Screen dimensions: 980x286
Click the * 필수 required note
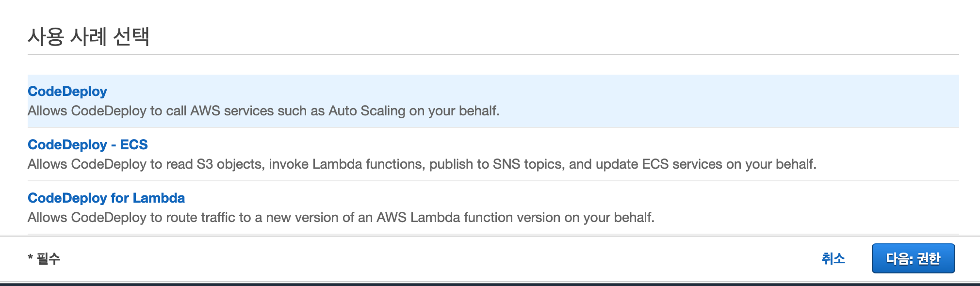tap(44, 258)
